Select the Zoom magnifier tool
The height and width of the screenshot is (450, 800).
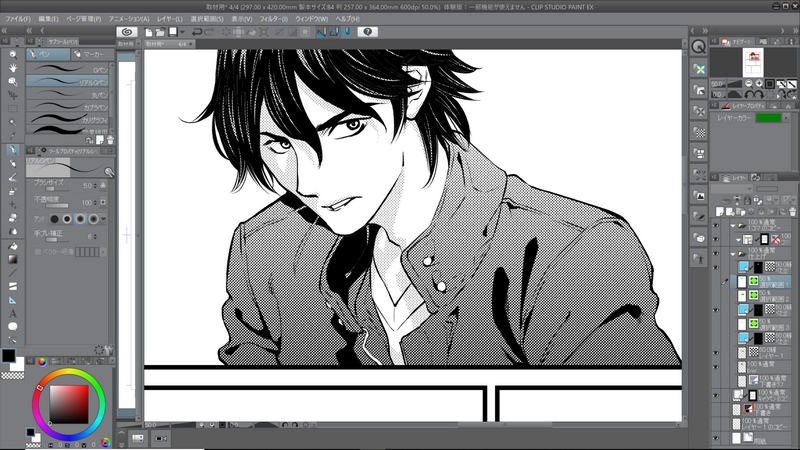[13, 55]
